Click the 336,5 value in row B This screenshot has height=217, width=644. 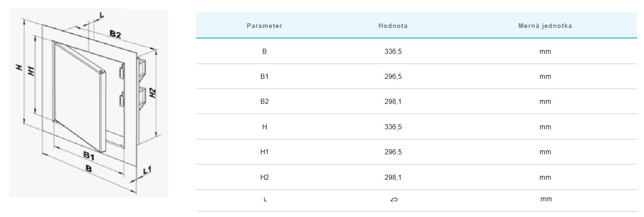click(x=393, y=52)
